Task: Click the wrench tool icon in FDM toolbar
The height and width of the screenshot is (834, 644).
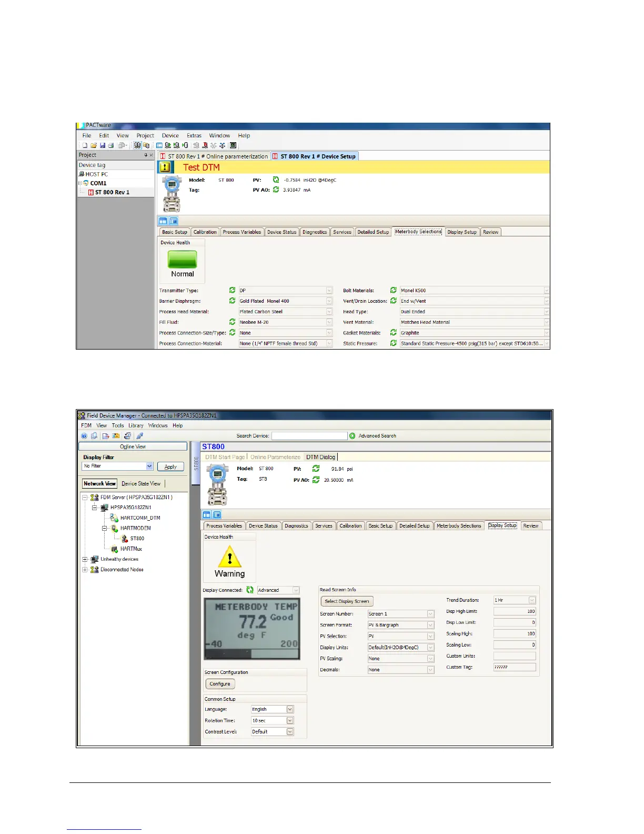Action: (x=139, y=436)
